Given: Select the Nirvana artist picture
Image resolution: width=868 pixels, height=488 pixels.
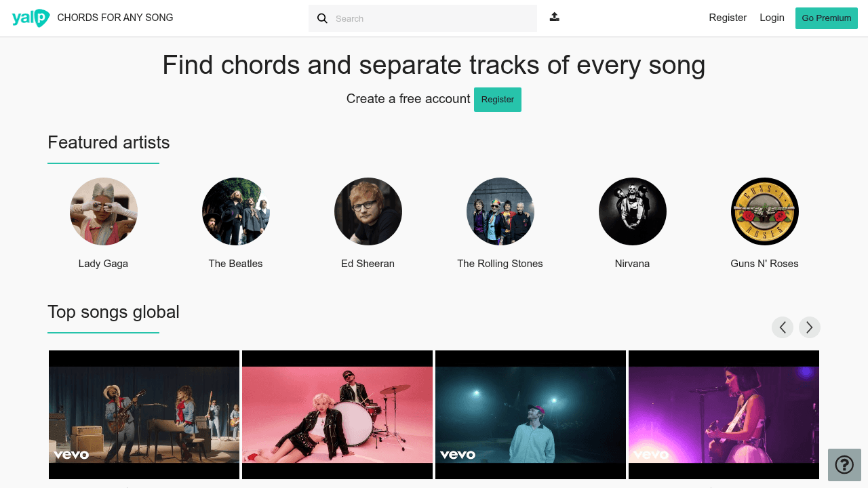Looking at the screenshot, I should coord(633,211).
